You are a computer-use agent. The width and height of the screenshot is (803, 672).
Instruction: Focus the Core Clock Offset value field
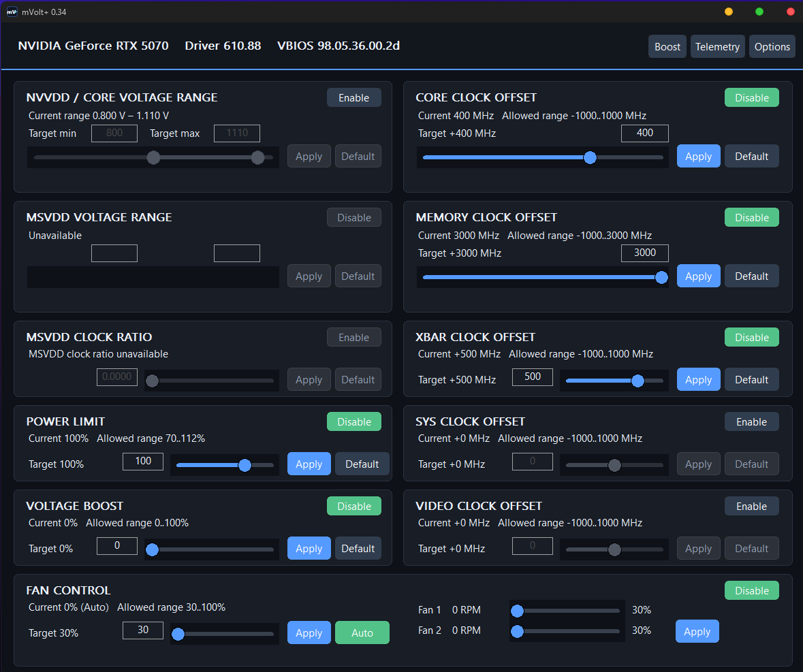click(645, 133)
